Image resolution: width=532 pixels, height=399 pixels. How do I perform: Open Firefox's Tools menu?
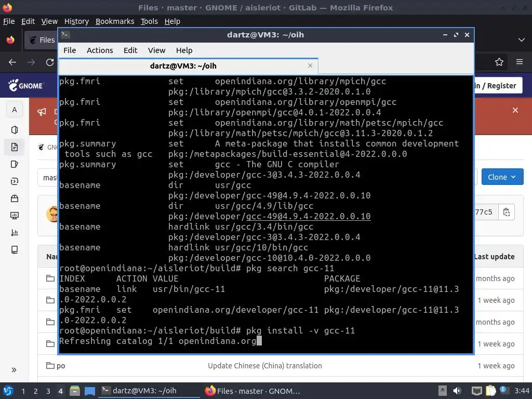click(x=149, y=21)
